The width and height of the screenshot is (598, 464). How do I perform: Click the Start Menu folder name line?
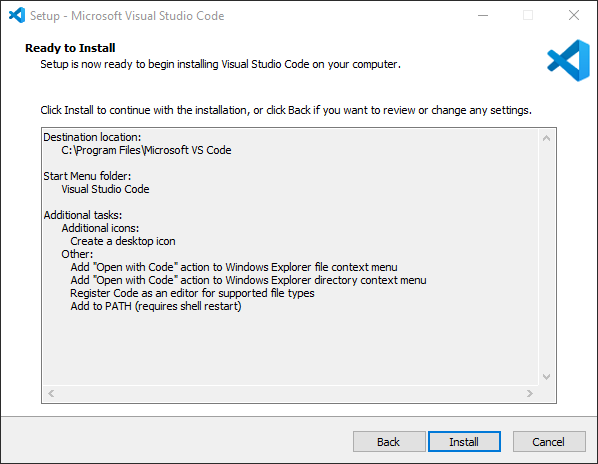pyautogui.click(x=105, y=189)
